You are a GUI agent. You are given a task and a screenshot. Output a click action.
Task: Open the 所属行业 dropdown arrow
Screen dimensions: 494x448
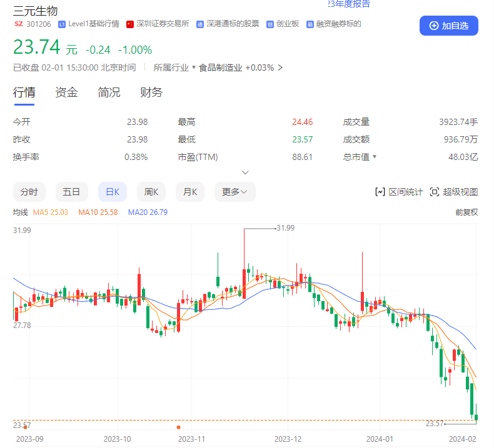tap(194, 67)
